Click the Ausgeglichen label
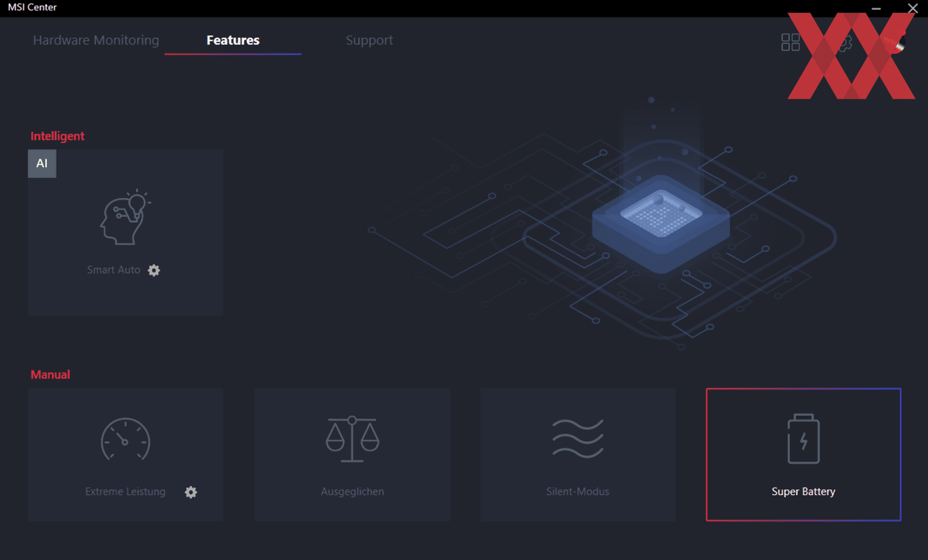 click(352, 492)
